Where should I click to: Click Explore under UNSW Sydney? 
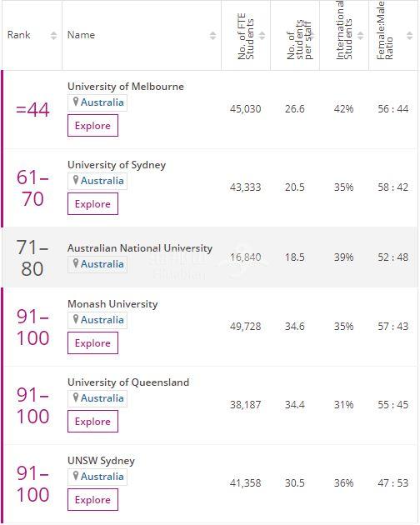pos(92,500)
